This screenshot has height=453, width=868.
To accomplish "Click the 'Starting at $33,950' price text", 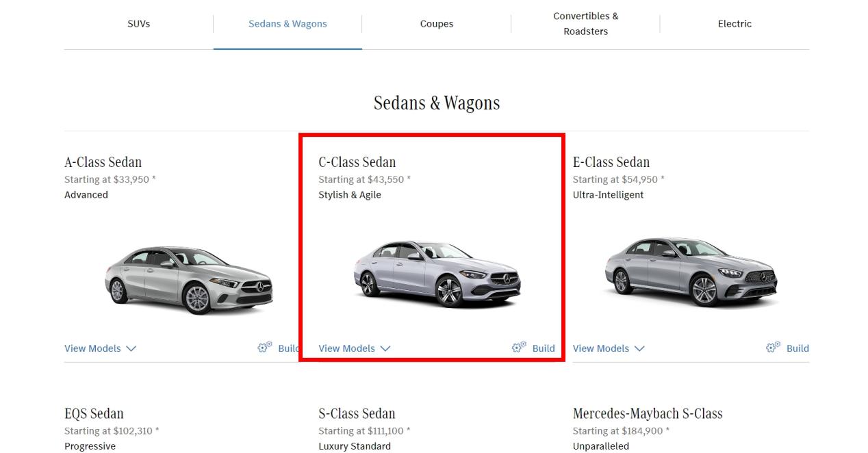I will 110,179.
